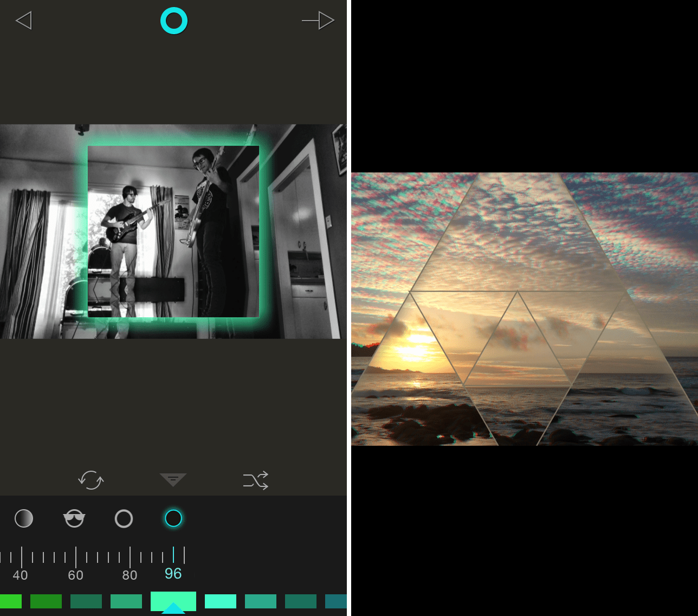
Task: Proceed with the right arrow icon
Action: (318, 21)
